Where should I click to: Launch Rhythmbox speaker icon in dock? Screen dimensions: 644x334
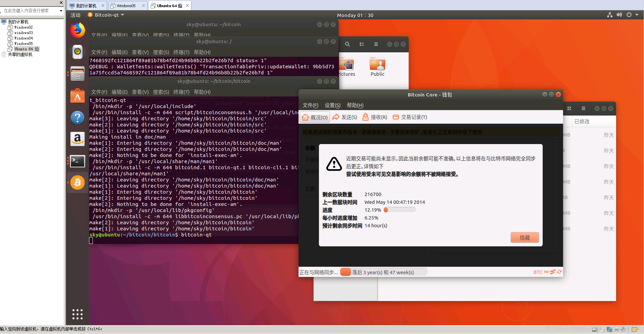click(x=78, y=52)
